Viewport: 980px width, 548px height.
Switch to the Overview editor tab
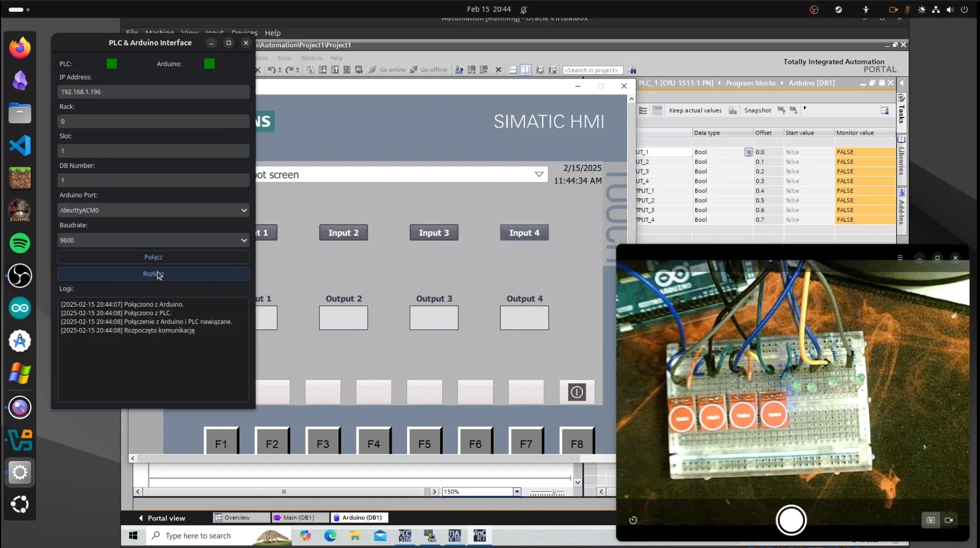[240, 518]
